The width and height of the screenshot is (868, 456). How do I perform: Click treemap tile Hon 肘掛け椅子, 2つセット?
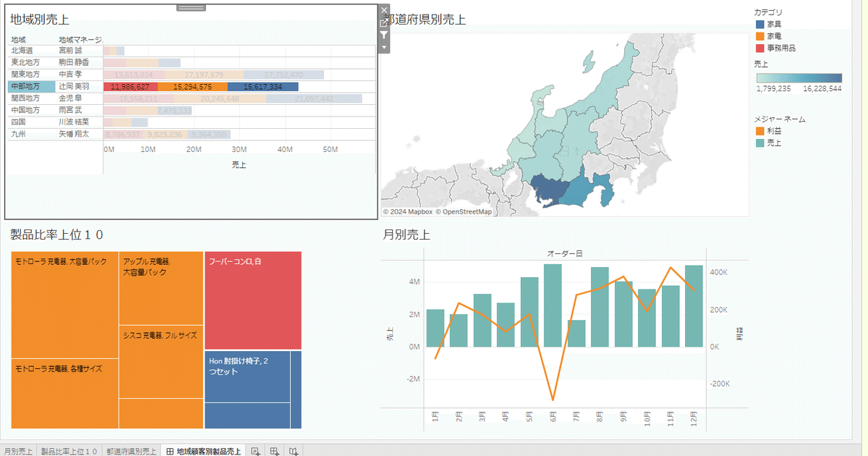tap(247, 376)
